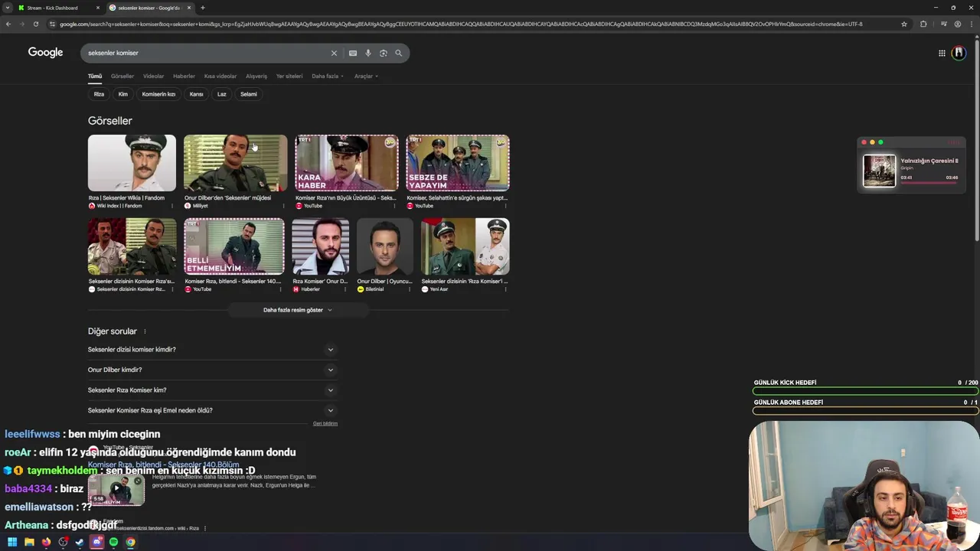Viewport: 980px width, 551px height.
Task: Click the music widget album cover
Action: (879, 171)
